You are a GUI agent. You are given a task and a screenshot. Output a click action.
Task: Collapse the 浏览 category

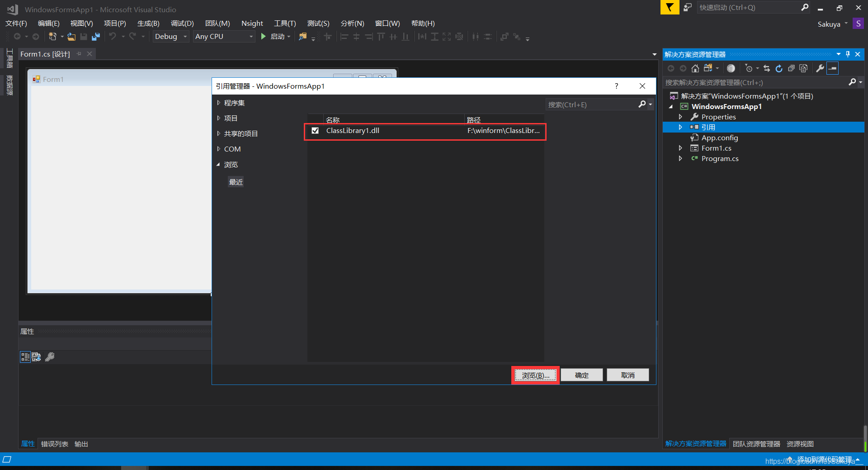pyautogui.click(x=218, y=165)
